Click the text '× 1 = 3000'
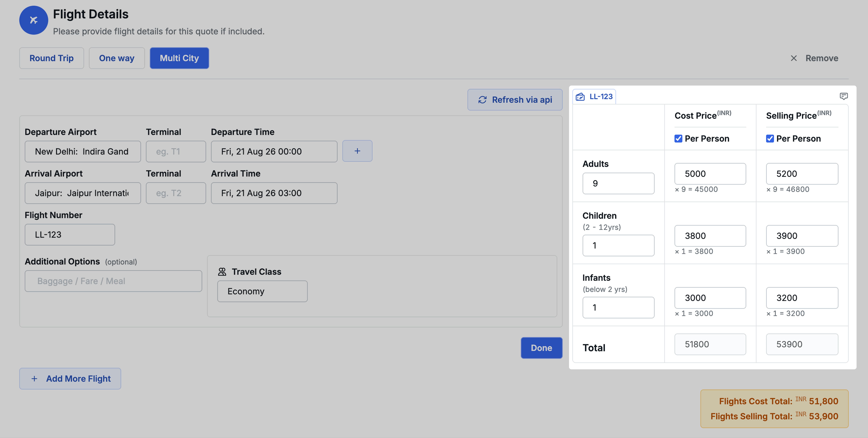This screenshot has width=868, height=438. (694, 313)
